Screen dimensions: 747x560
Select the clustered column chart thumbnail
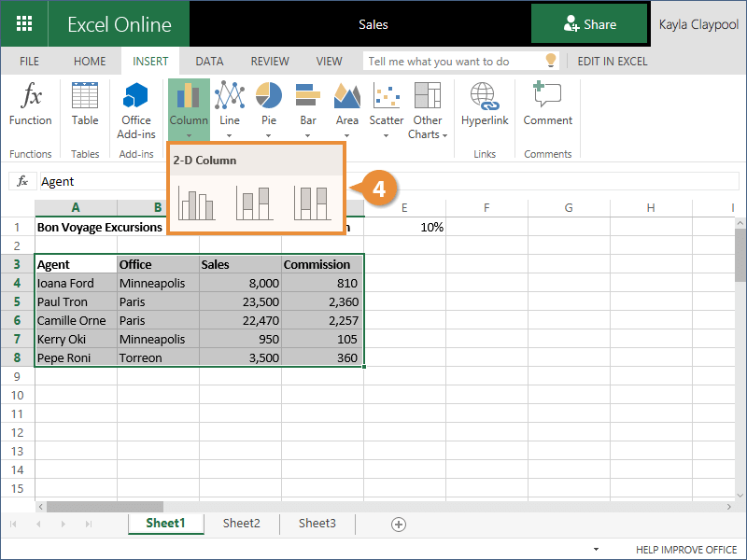pyautogui.click(x=197, y=203)
